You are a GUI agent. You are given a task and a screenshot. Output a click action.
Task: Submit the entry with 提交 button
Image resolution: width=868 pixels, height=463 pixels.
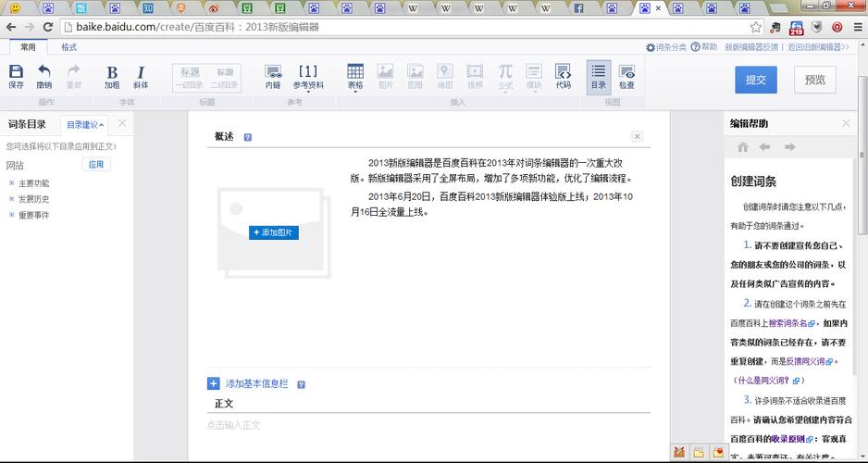click(755, 80)
